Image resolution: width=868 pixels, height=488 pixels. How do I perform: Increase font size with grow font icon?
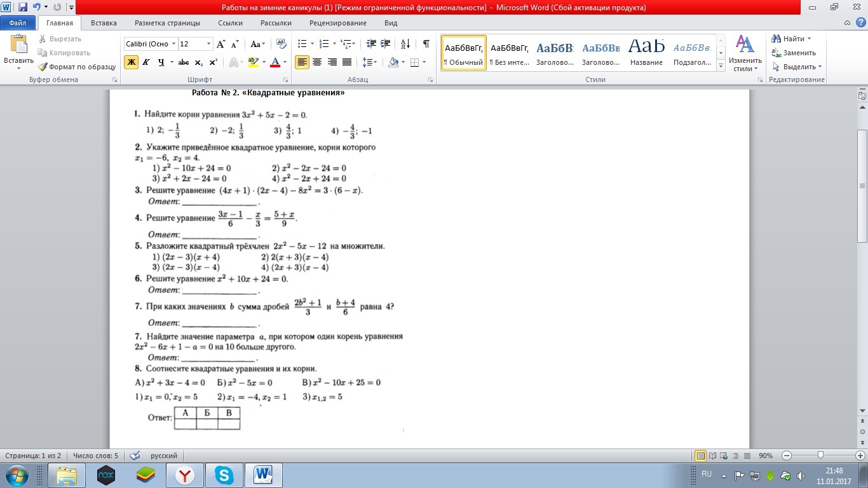coord(221,44)
